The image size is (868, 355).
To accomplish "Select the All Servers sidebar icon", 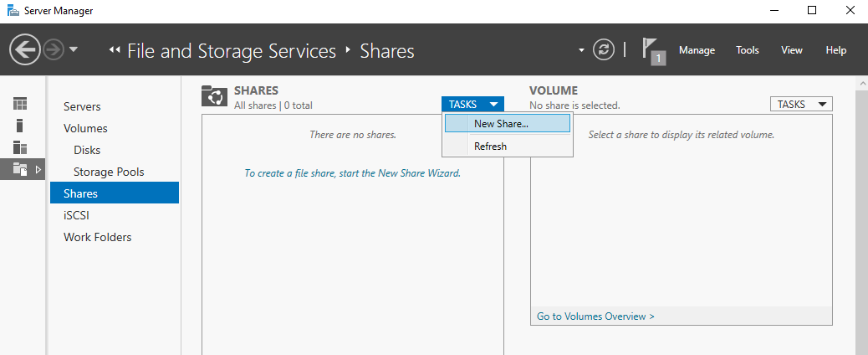I will pyautogui.click(x=20, y=147).
